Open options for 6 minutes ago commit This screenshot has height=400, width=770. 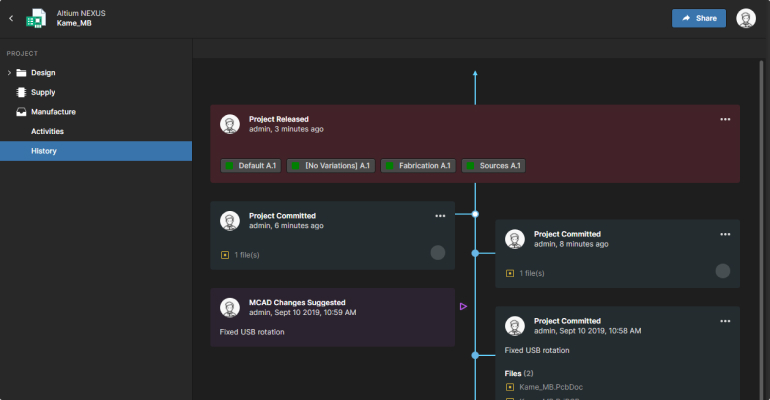tap(440, 216)
